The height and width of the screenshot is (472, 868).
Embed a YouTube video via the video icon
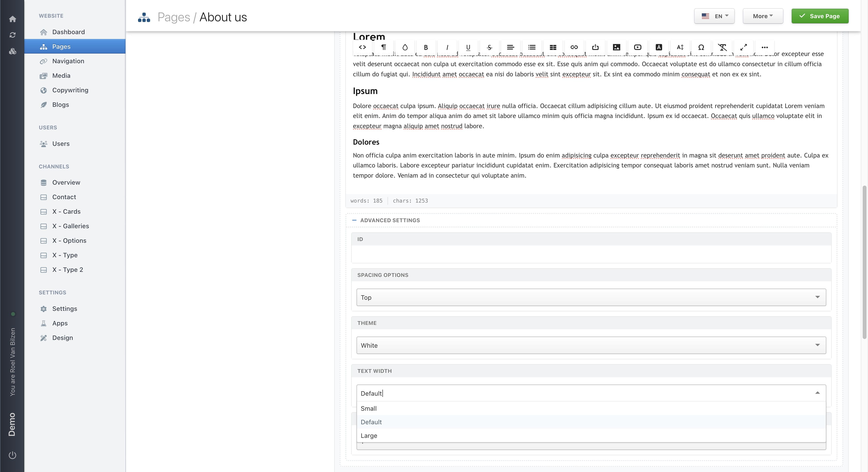pos(637,47)
